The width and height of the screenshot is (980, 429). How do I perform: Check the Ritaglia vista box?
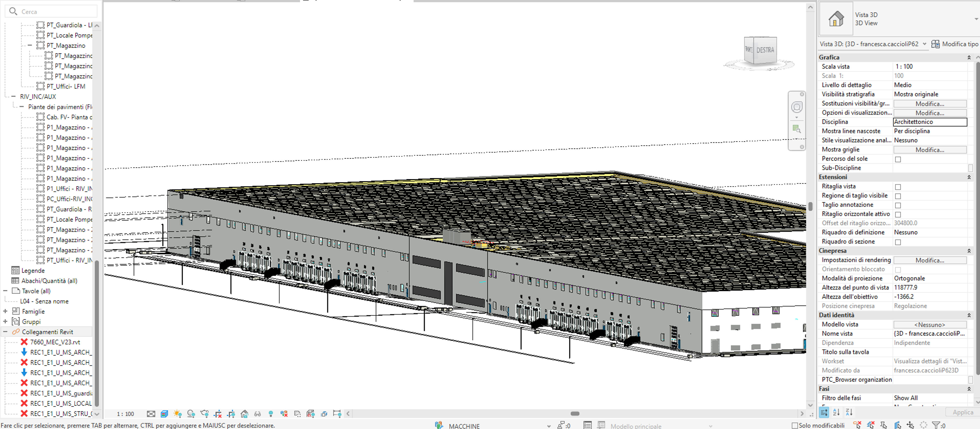[898, 187]
